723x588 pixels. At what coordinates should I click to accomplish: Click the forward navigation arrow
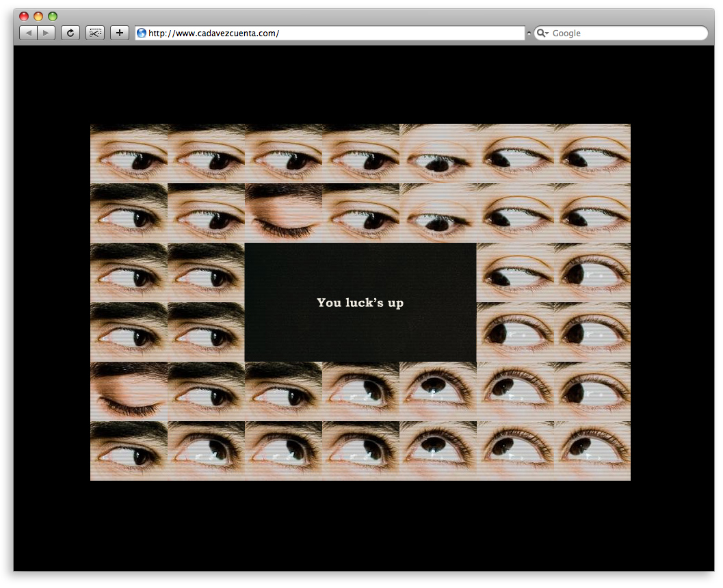[x=46, y=33]
